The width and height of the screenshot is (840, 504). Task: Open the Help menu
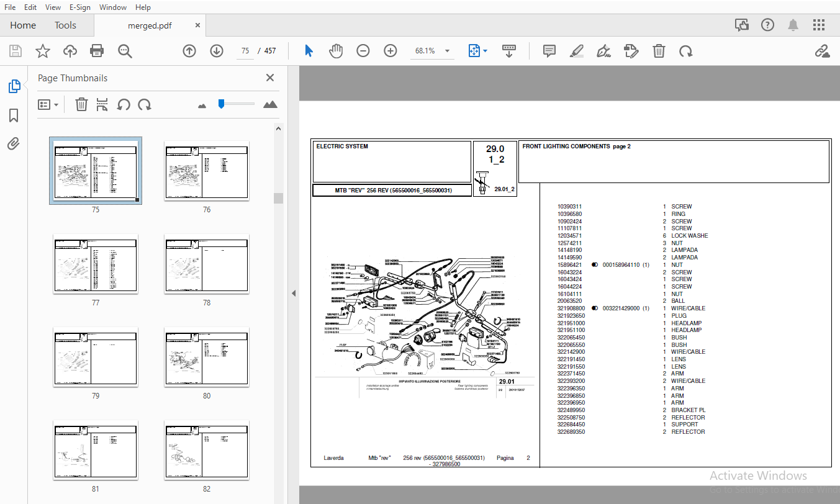[143, 7]
